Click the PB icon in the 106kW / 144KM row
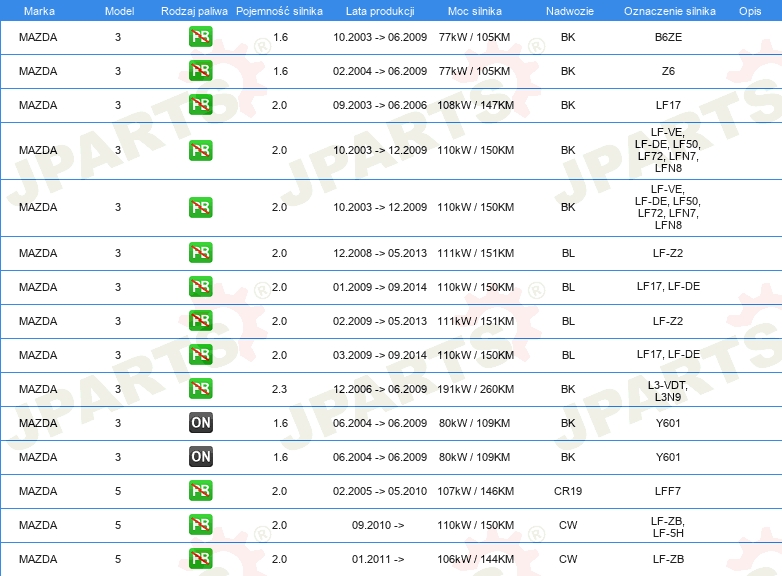Viewport: 782px width, 576px height. pyautogui.click(x=200, y=559)
